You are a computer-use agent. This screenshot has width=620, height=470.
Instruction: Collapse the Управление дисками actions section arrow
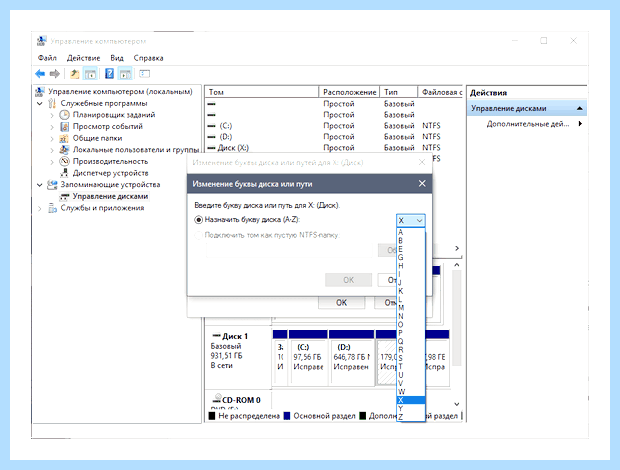[579, 108]
